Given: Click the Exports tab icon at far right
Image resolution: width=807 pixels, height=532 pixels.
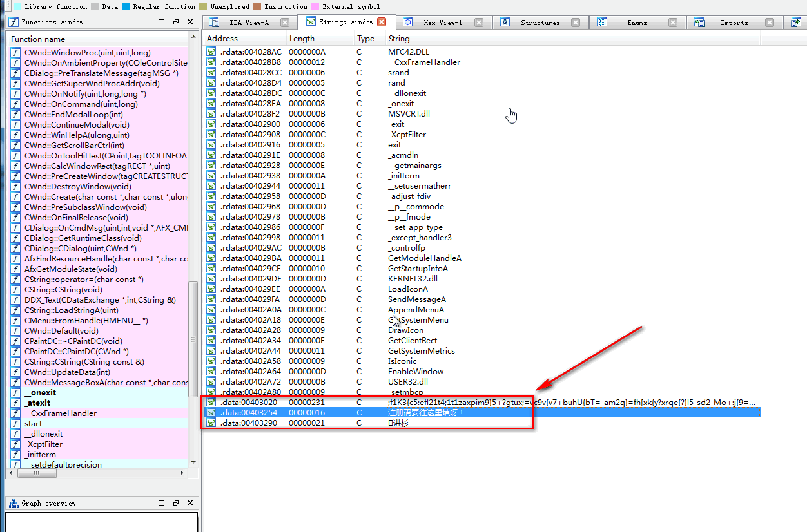Looking at the screenshot, I should click(x=795, y=23).
